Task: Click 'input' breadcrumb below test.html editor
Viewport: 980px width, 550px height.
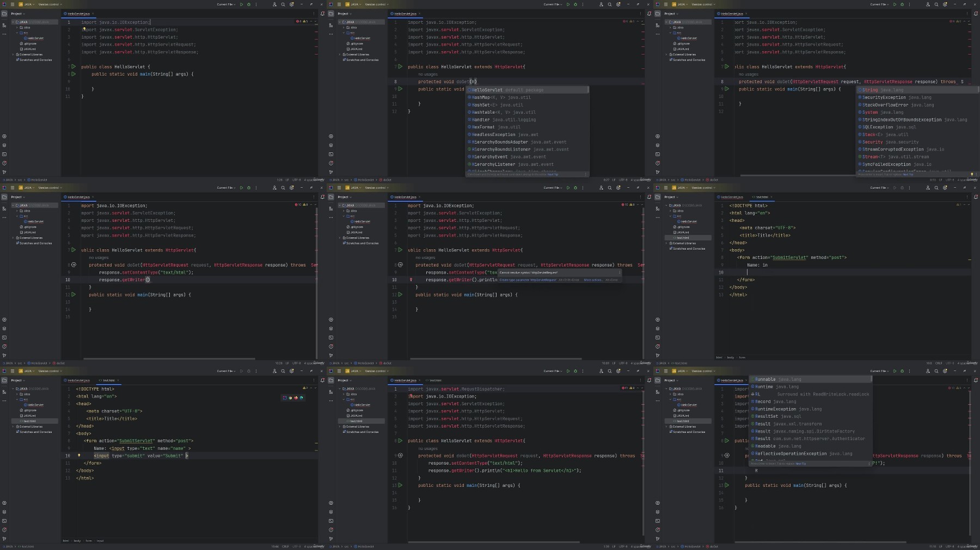Action: [100, 541]
